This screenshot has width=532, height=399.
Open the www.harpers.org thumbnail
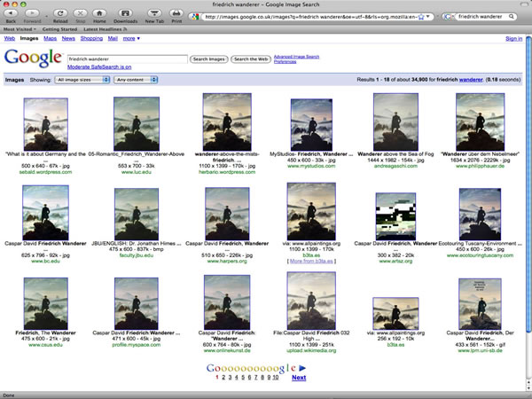click(227, 214)
